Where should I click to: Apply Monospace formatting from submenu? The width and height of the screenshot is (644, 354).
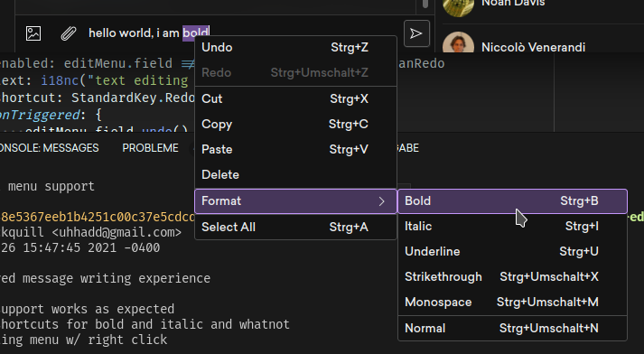click(x=512, y=303)
